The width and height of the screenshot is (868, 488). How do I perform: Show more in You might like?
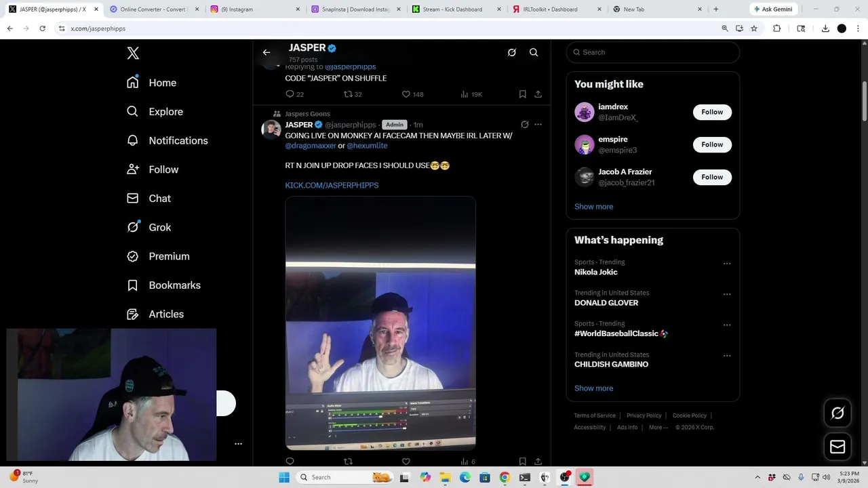593,207
